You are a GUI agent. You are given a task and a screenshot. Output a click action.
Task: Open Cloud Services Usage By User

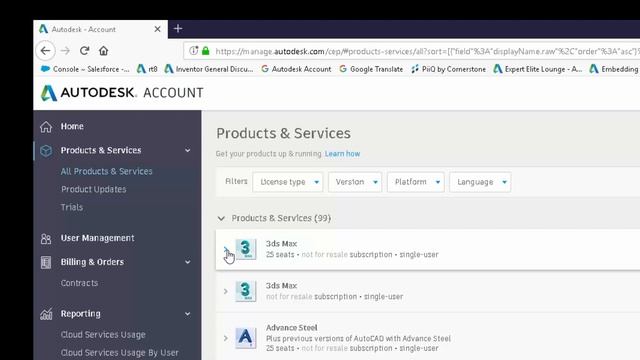tap(120, 353)
